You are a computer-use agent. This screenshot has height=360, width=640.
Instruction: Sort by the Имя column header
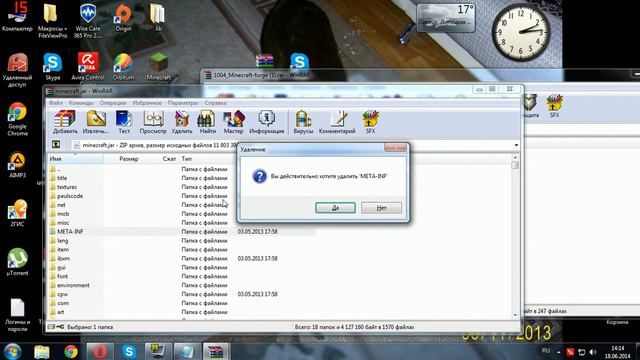75,159
